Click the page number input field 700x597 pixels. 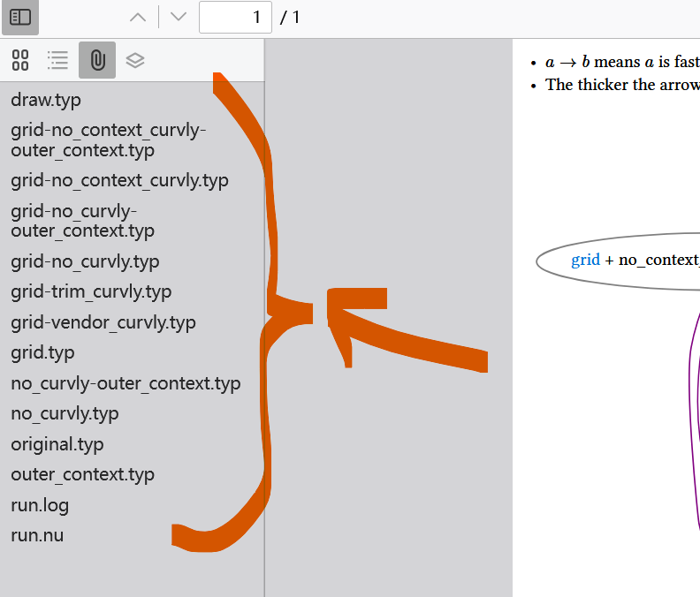pos(235,18)
